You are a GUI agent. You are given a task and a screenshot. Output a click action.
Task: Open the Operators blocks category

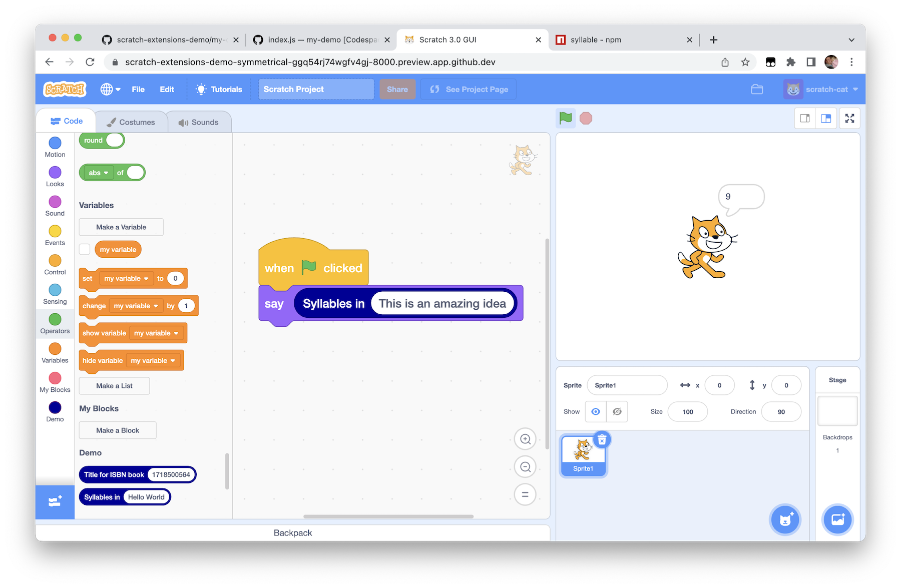coord(55,324)
